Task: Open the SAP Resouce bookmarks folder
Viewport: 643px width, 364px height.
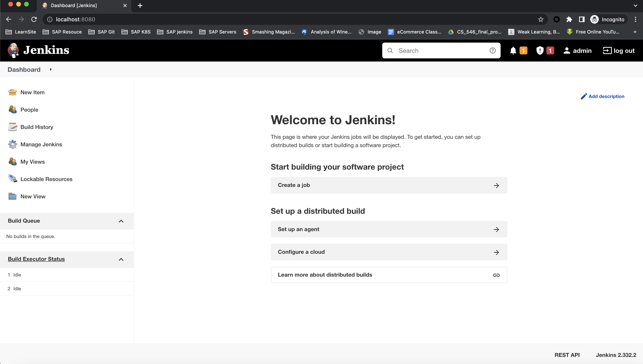Action: point(62,32)
